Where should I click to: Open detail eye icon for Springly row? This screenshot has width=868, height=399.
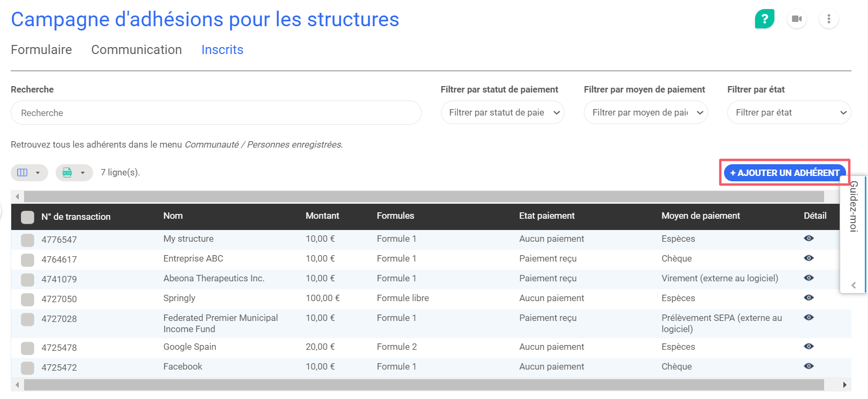coord(809,298)
